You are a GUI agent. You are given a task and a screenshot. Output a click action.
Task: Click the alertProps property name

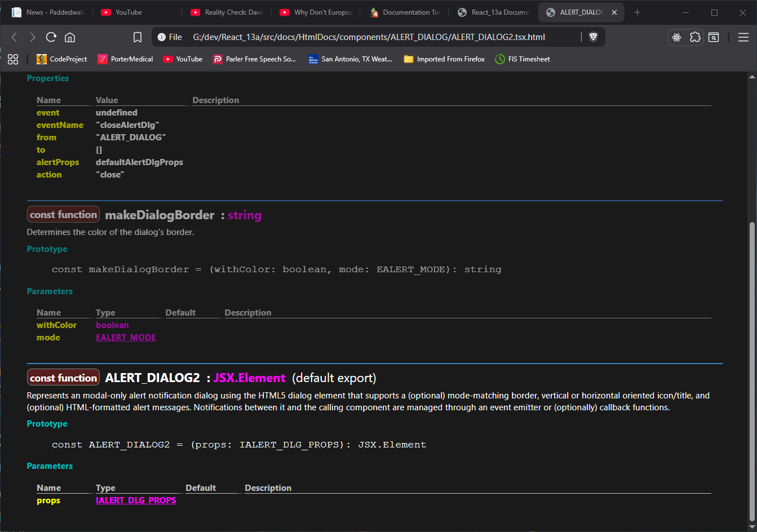coord(57,162)
